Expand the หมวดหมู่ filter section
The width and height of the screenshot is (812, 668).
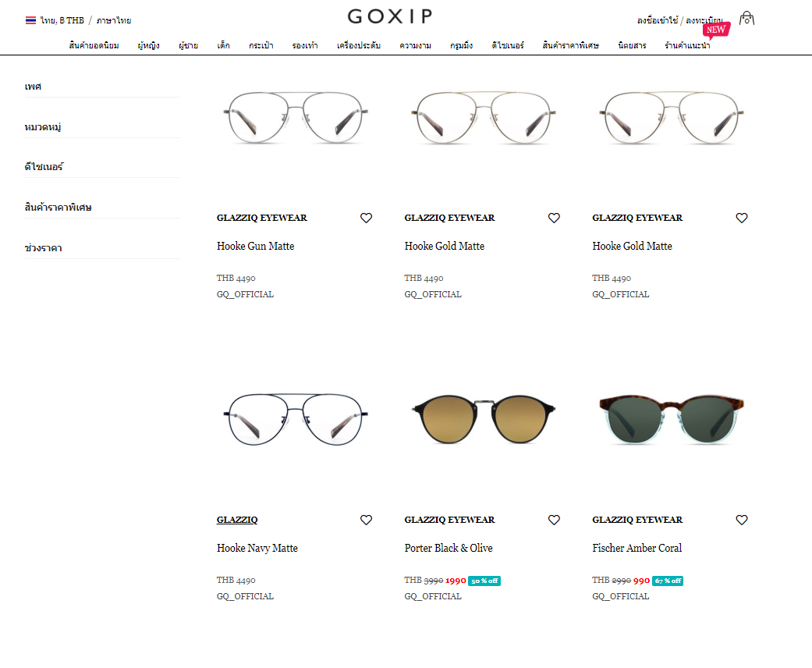coord(101,127)
